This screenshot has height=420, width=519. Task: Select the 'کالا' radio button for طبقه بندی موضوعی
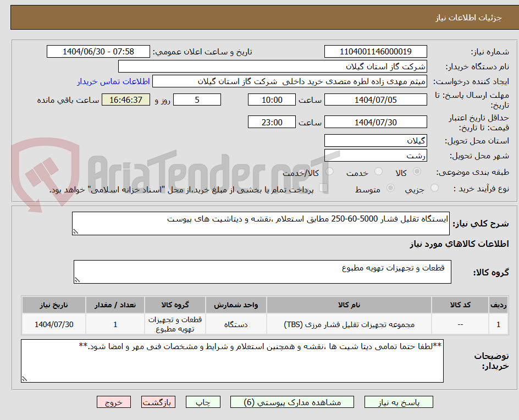(x=418, y=172)
